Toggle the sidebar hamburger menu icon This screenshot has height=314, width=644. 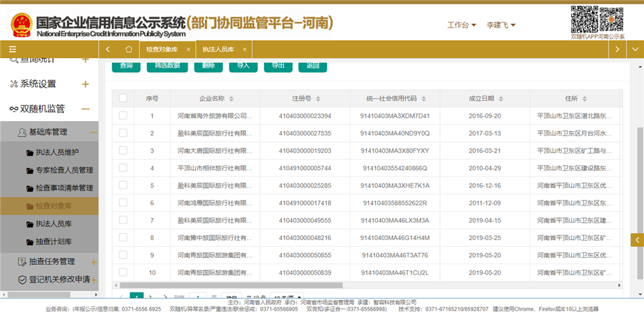pyautogui.click(x=12, y=49)
